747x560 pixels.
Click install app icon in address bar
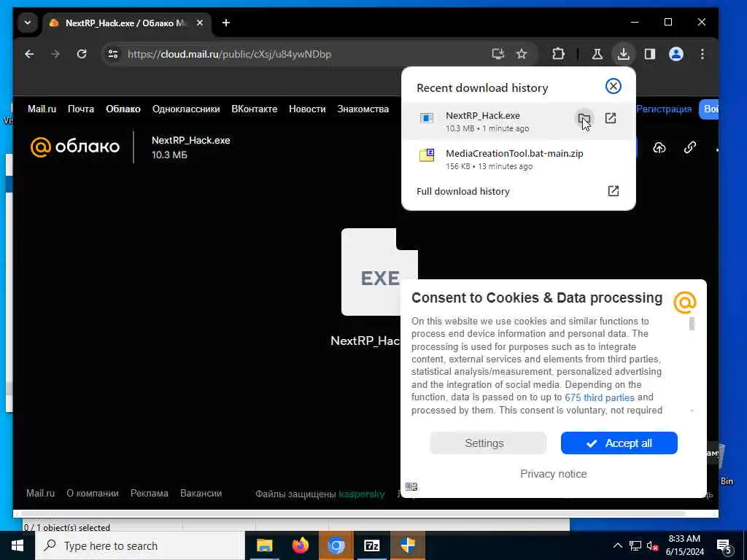498,54
